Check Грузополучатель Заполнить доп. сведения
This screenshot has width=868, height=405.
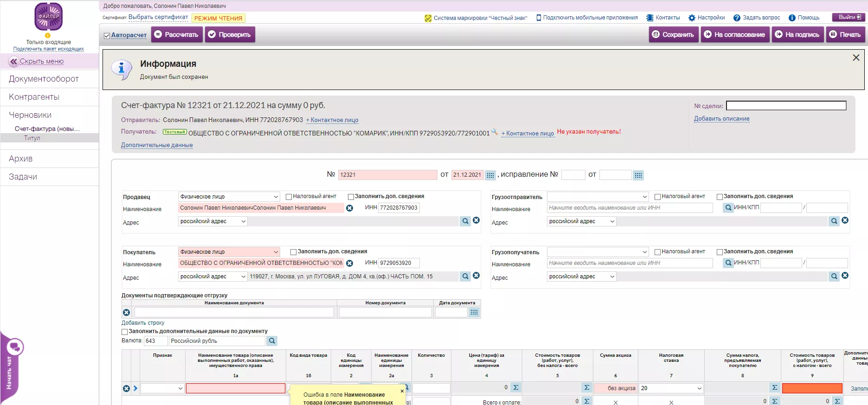point(720,252)
